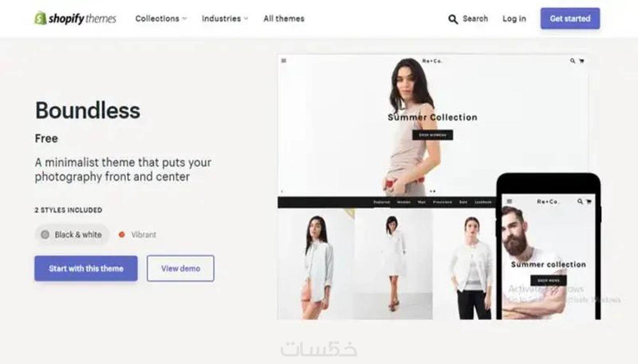Click cart icon in desktop theme preview

coord(582,61)
